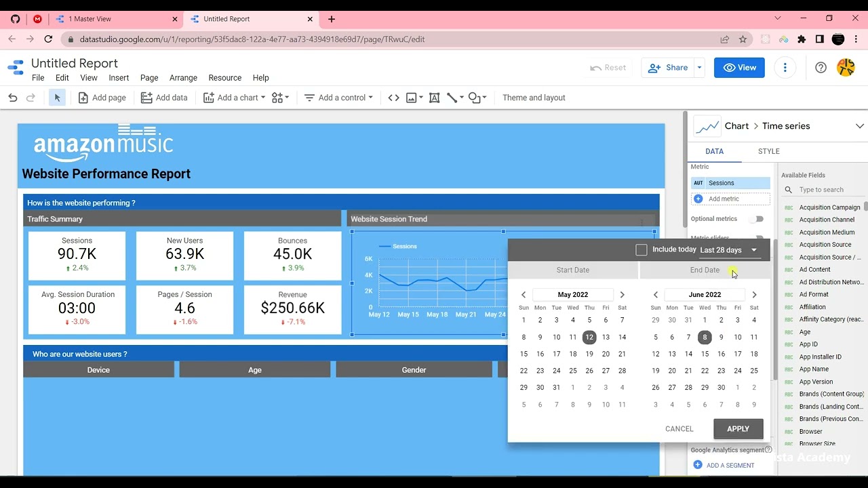Open the Google account avatar
This screenshot has width=868, height=488.
pos(846,67)
